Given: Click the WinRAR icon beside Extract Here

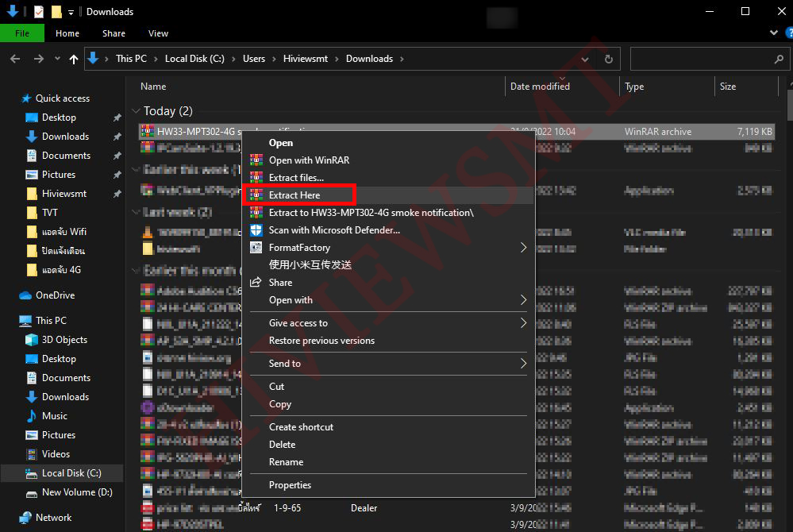Looking at the screenshot, I should pos(256,195).
